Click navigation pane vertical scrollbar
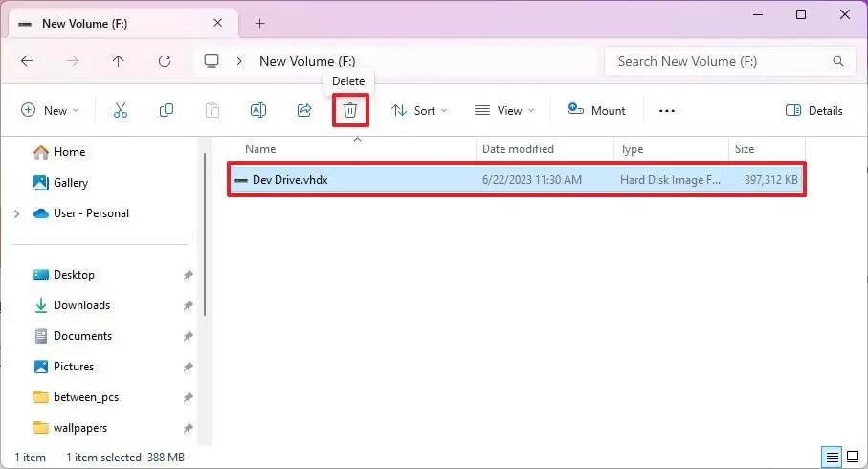The image size is (868, 469). (204, 234)
